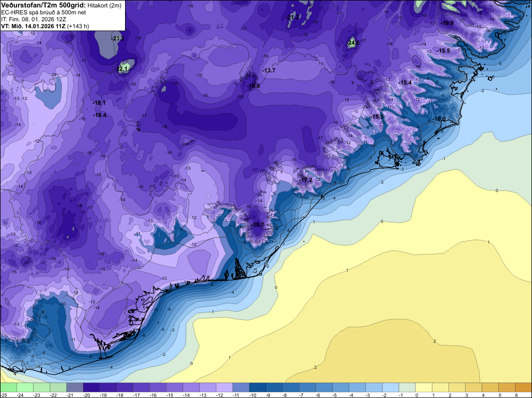Click the grey-blue legend swatch between -21 and -20
Image resolution: width=532 pixels, height=398 pixels.
point(74,387)
